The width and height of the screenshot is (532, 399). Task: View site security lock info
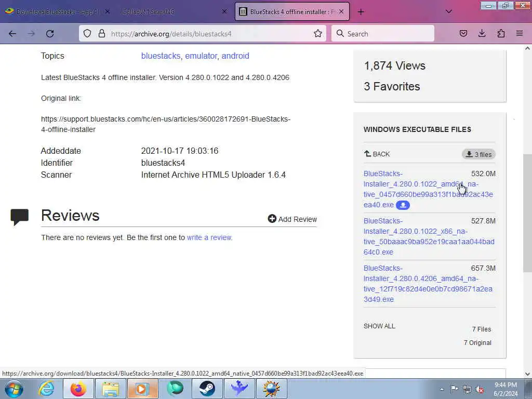click(101, 34)
